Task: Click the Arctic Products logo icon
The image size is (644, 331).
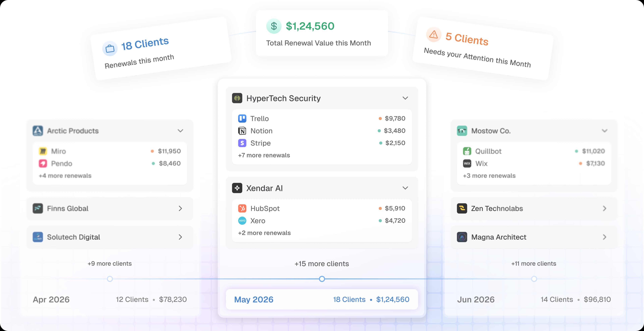Action: (x=38, y=131)
